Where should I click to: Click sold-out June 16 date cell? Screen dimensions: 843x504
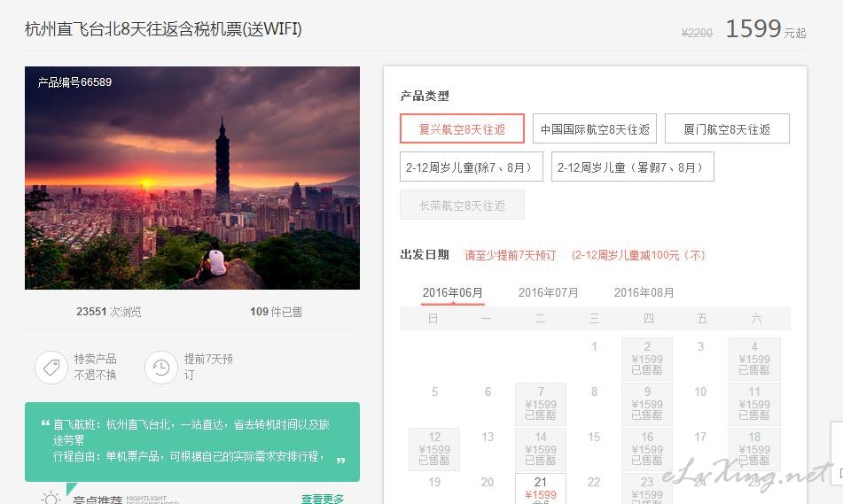[x=647, y=449]
